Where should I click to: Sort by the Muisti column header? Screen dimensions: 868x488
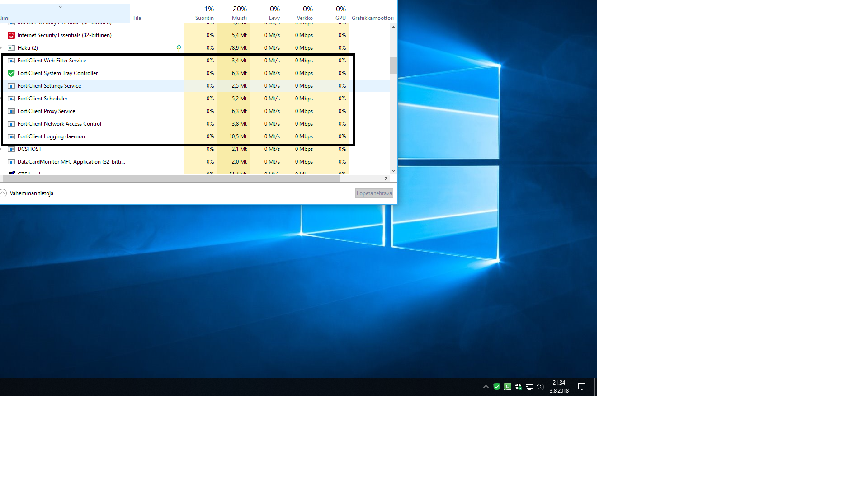(x=239, y=18)
